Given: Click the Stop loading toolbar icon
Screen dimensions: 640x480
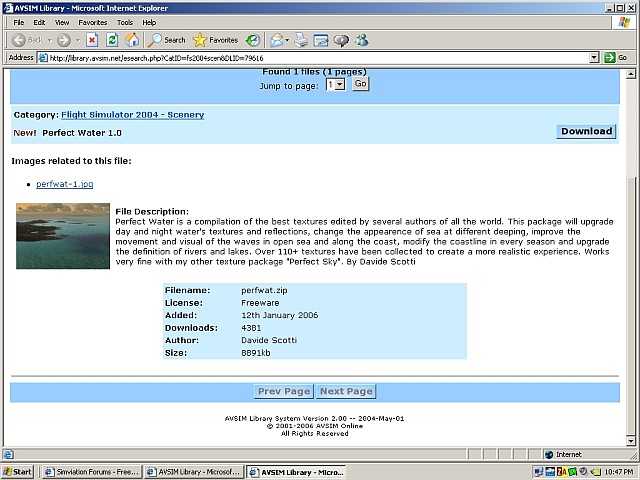Looking at the screenshot, I should click(x=92, y=40).
